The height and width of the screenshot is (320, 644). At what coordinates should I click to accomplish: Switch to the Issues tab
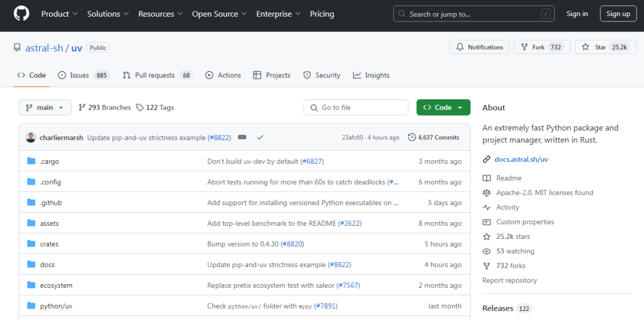84,75
